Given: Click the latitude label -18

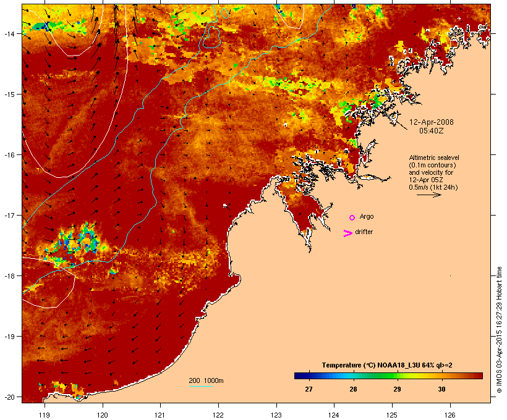Looking at the screenshot, I should 9,275.
